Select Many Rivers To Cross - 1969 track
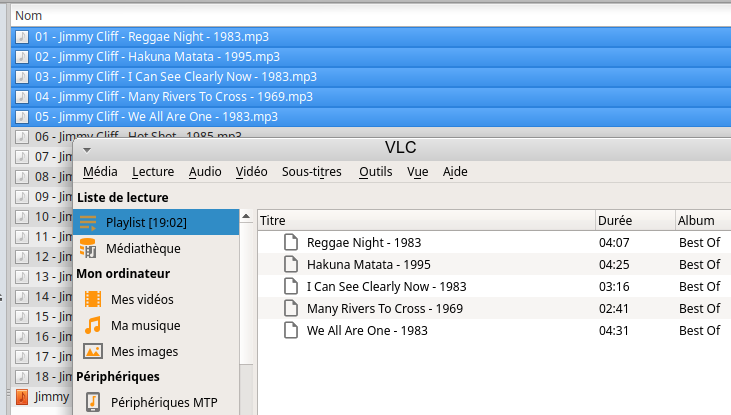 click(x=385, y=308)
